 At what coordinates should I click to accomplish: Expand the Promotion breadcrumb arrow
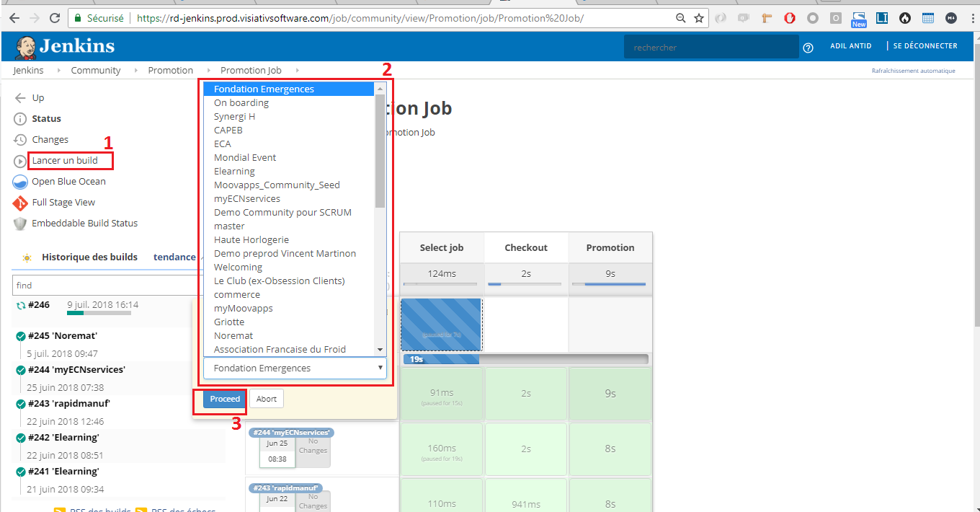pos(208,71)
